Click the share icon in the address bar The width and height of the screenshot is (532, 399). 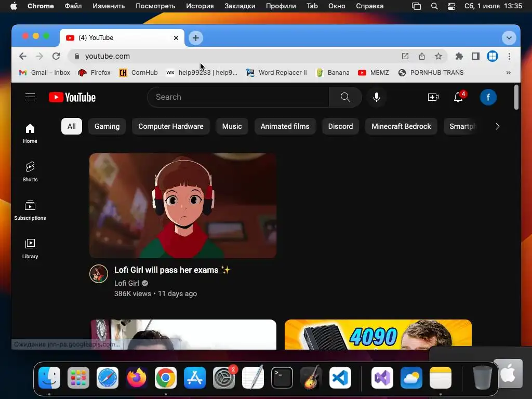coord(422,56)
